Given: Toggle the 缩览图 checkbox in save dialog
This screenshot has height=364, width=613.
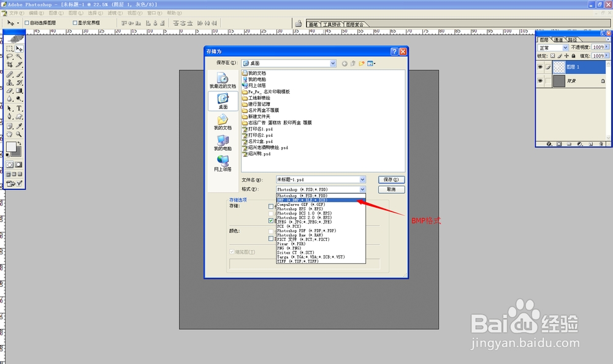Looking at the screenshot, I should (232, 252).
